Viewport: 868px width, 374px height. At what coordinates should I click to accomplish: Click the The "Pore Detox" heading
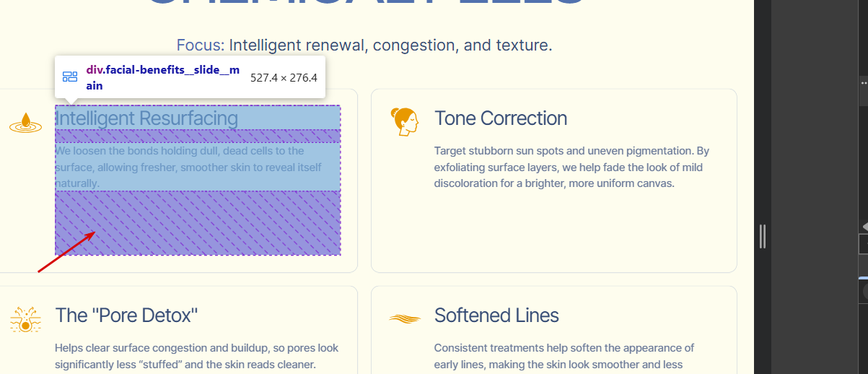click(126, 316)
